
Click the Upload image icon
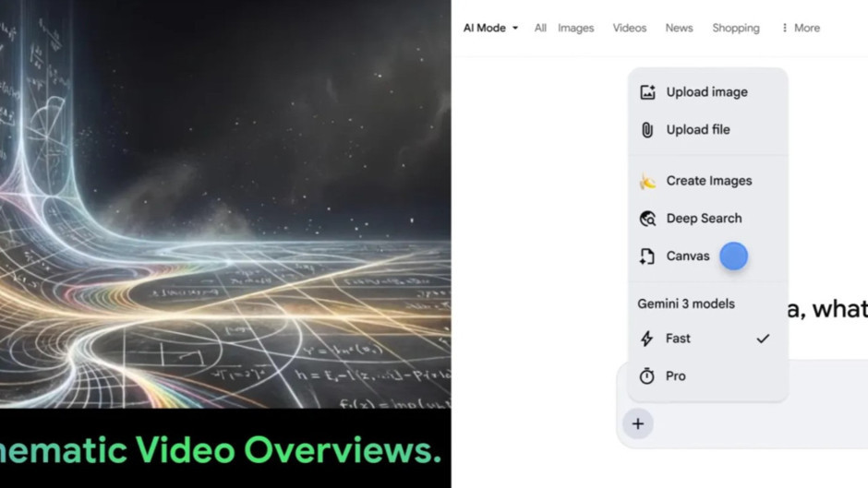tap(647, 92)
